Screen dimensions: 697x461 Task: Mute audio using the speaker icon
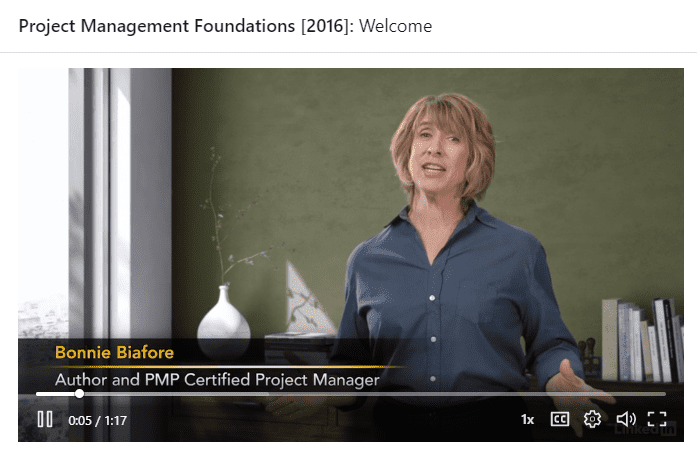tap(626, 419)
